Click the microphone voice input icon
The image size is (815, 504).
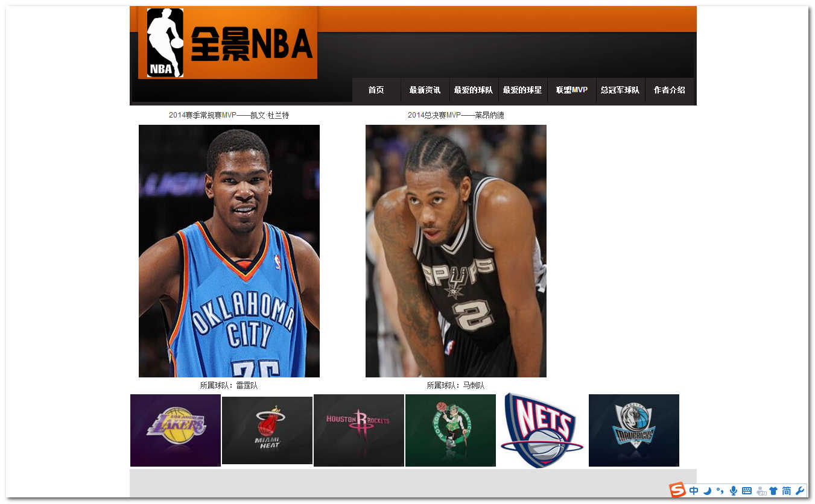pyautogui.click(x=734, y=491)
